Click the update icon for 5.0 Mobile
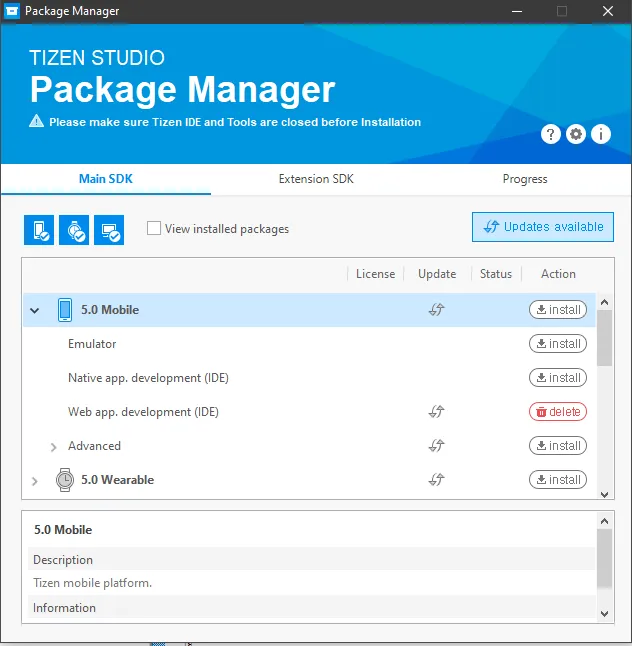The image size is (632, 646). 436,310
